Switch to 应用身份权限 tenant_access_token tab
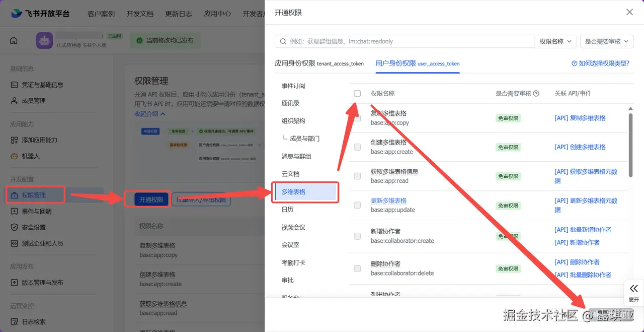The height and width of the screenshot is (332, 644). coord(319,63)
